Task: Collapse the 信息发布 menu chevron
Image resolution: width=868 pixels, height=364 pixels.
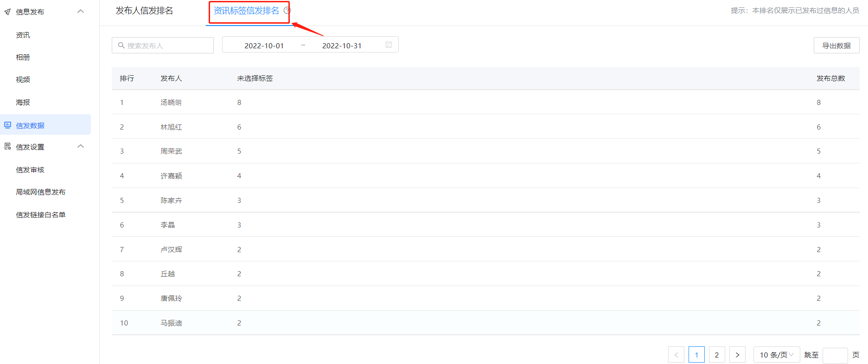Action: (x=81, y=12)
